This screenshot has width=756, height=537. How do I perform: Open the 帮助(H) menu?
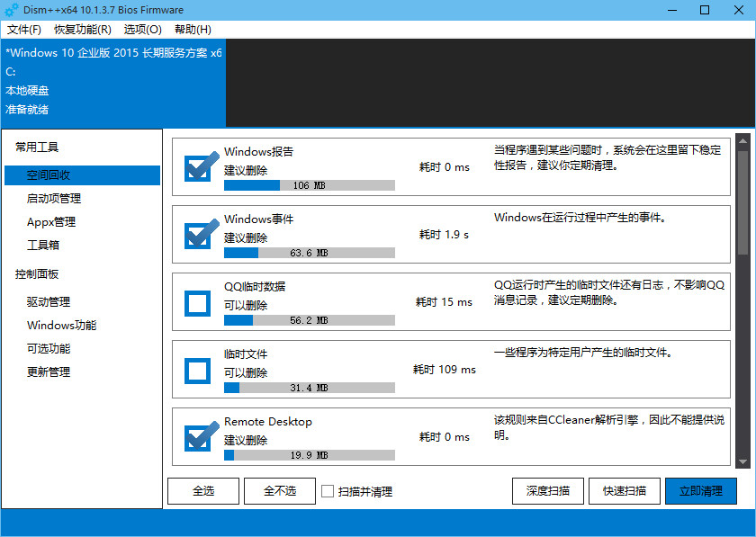click(x=193, y=30)
